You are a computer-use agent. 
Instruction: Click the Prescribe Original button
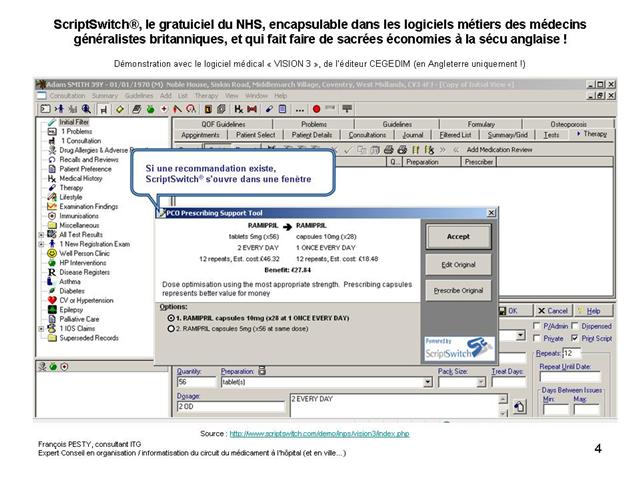coord(458,291)
